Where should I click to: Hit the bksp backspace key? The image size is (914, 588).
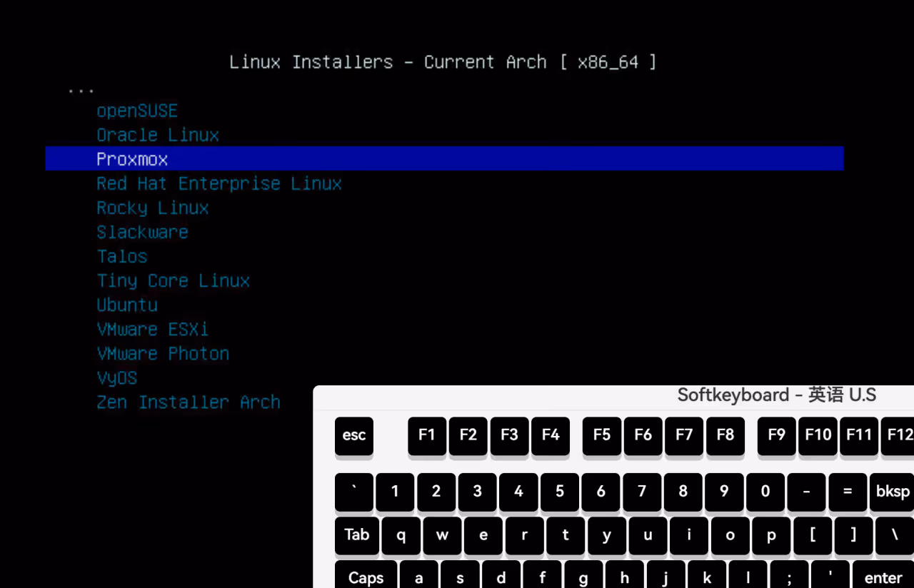click(x=893, y=492)
